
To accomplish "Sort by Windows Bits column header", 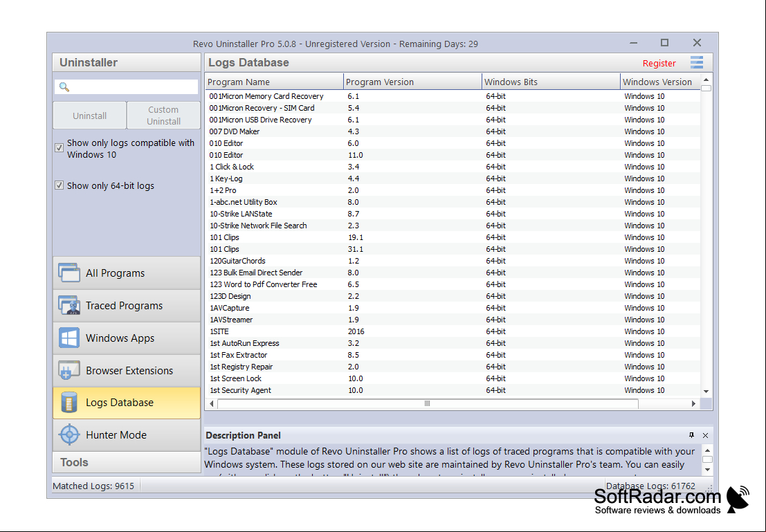I will coord(551,82).
